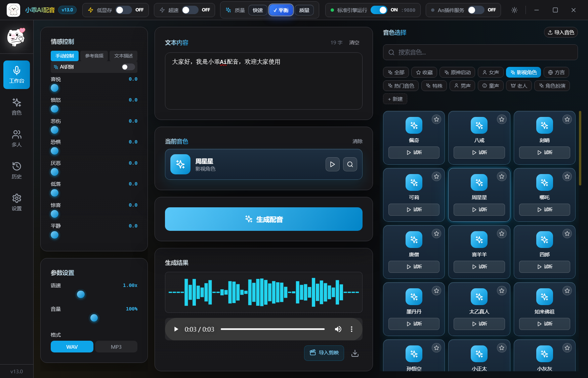Download the generated audio file
588x378 pixels.
355,353
